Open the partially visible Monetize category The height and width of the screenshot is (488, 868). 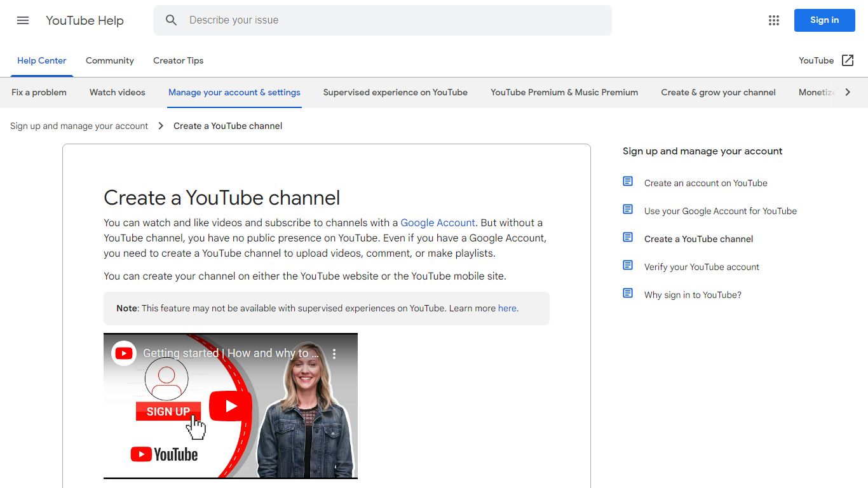click(817, 92)
